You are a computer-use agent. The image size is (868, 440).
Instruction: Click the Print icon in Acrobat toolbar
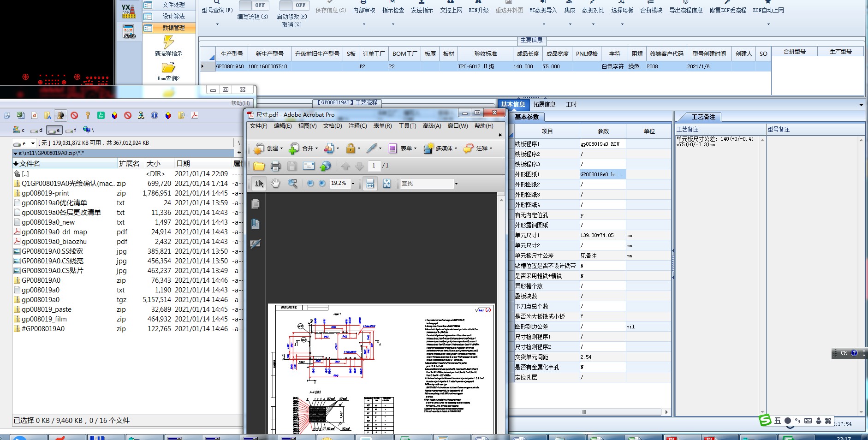pos(275,166)
